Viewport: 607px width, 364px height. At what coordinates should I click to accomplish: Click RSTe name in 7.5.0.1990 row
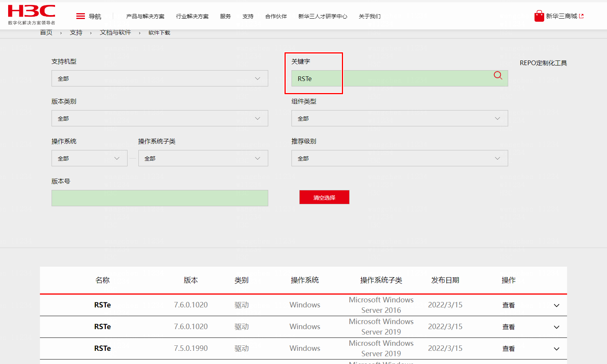point(102,348)
